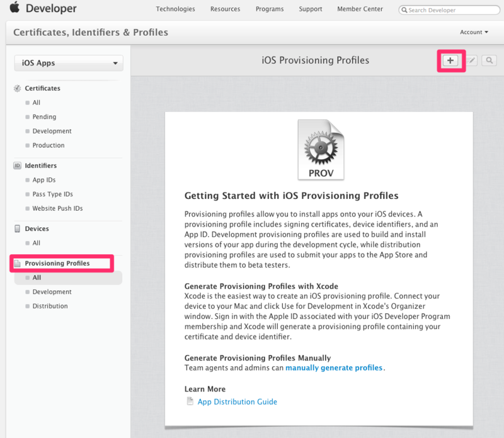Click Generate Provisioning Profiles Manually heading
This screenshot has width=504, height=438.
click(x=258, y=357)
